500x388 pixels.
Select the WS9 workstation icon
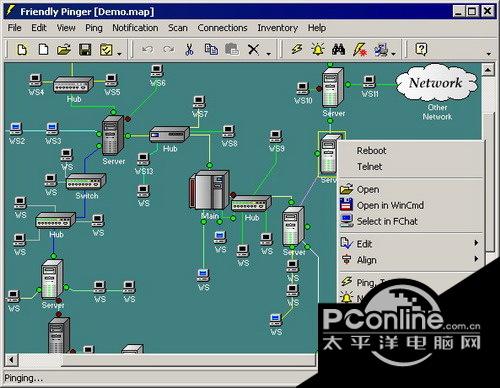[x=276, y=136]
